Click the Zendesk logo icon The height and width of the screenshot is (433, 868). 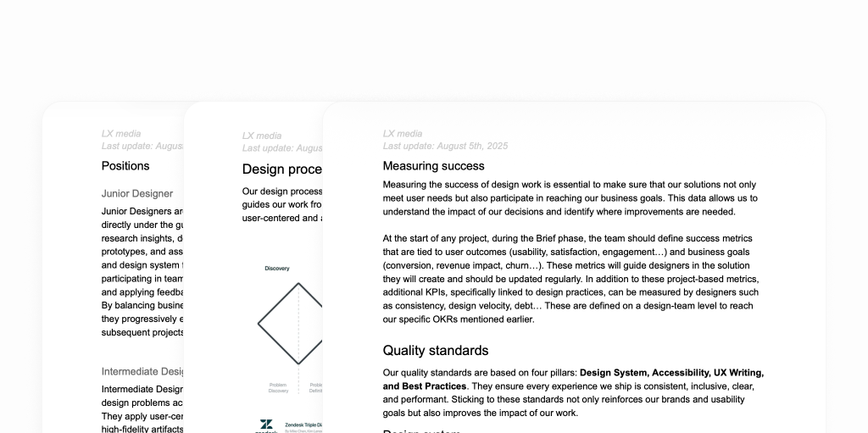tap(265, 425)
